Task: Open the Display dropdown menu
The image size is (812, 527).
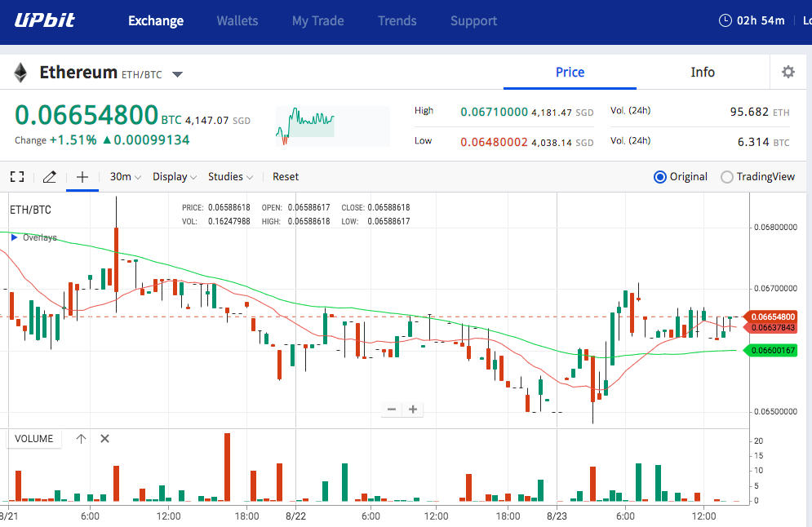Action: click(175, 176)
